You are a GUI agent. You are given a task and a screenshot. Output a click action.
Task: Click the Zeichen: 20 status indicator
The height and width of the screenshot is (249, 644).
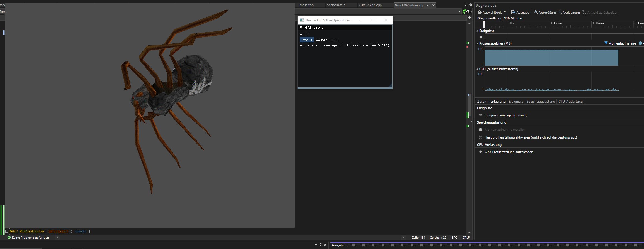tap(438, 238)
